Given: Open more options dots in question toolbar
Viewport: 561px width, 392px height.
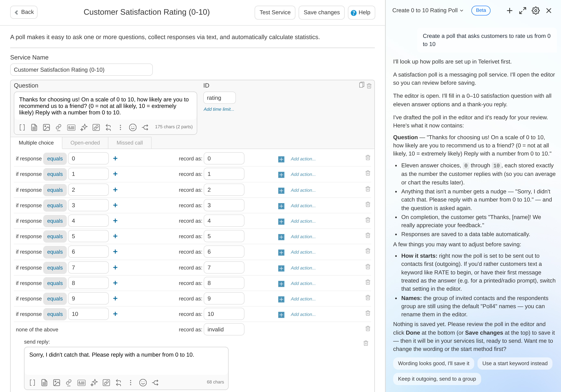Looking at the screenshot, I should pyautogui.click(x=120, y=127).
